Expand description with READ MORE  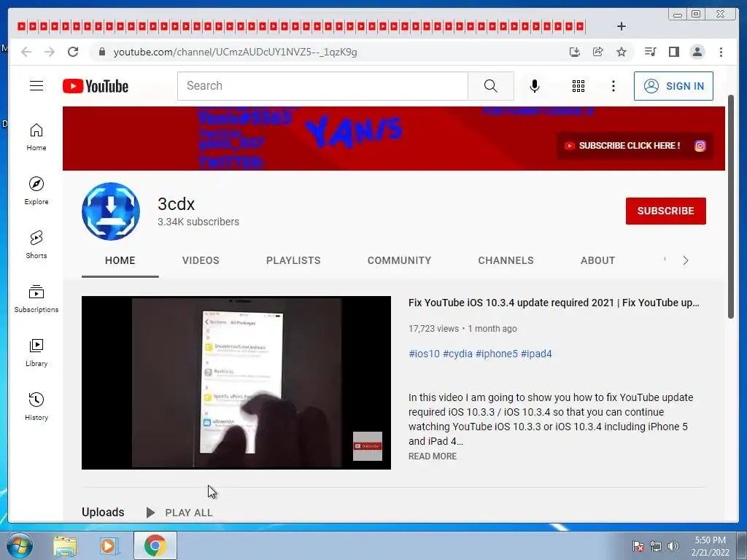433,456
